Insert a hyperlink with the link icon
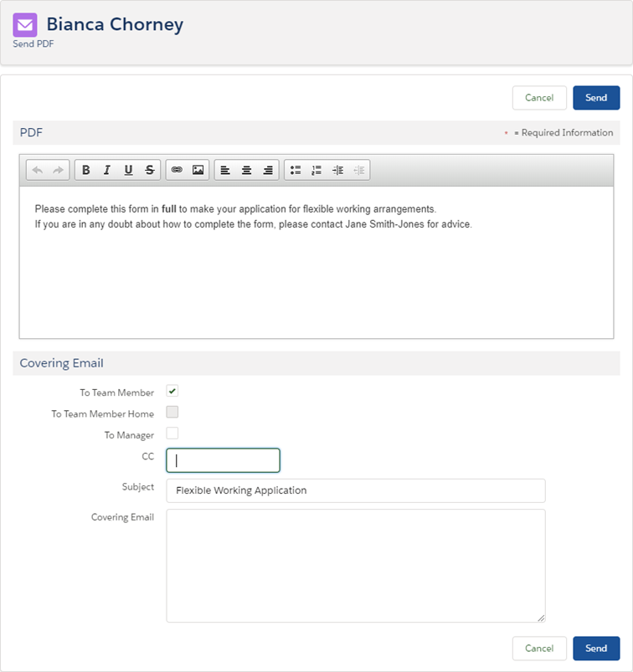633x672 pixels. [x=177, y=170]
